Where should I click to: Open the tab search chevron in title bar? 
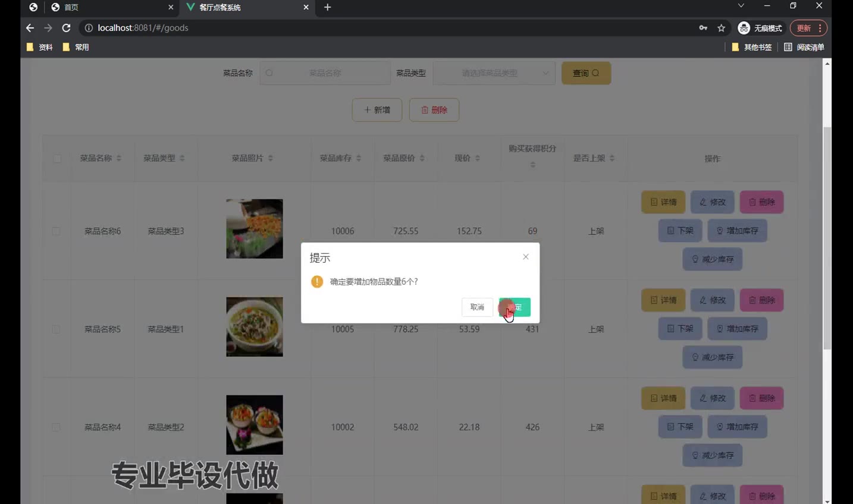point(741,5)
